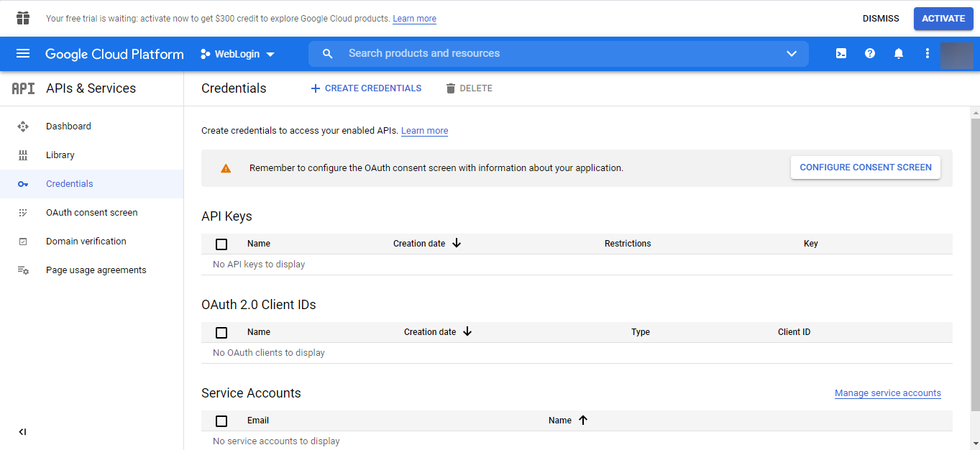Click the Dashboard sidebar icon
Image resolution: width=980 pixels, height=450 pixels.
tap(23, 127)
